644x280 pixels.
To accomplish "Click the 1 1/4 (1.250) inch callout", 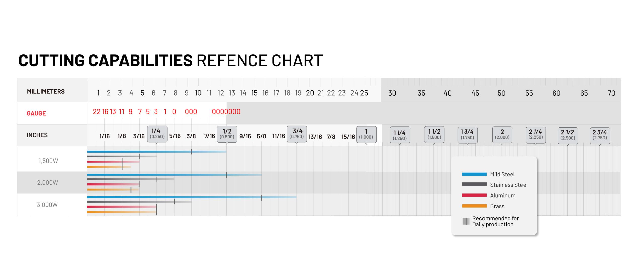I will (x=400, y=135).
